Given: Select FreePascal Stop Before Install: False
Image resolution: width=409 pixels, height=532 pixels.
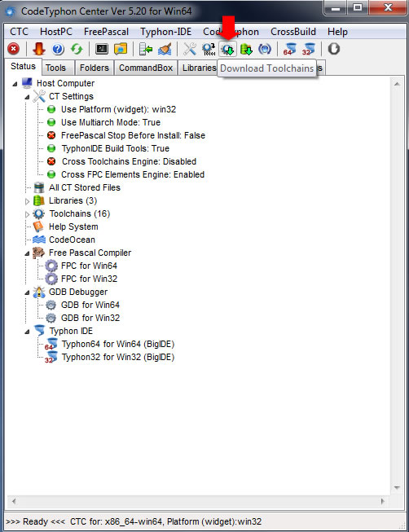Looking at the screenshot, I should (x=133, y=135).
